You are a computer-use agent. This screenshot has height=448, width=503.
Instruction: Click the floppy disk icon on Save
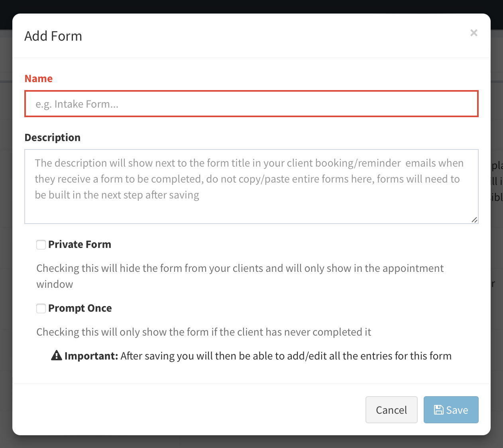[438, 410]
